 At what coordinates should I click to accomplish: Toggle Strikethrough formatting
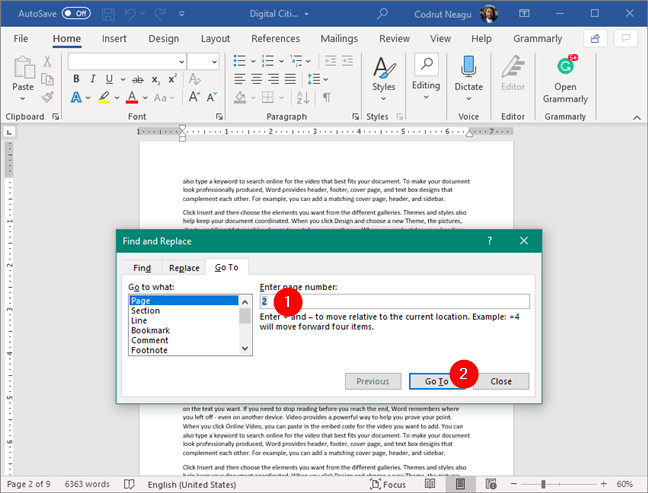pos(138,79)
